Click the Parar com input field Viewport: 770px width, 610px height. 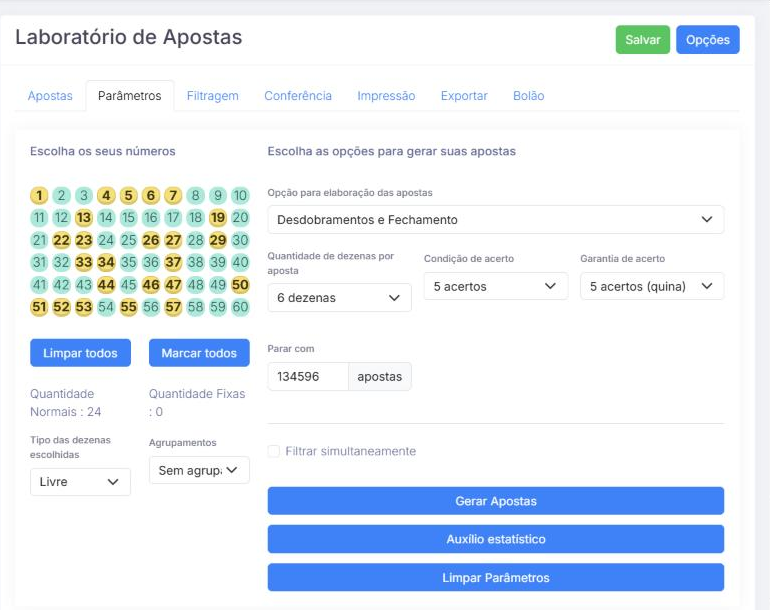point(308,377)
